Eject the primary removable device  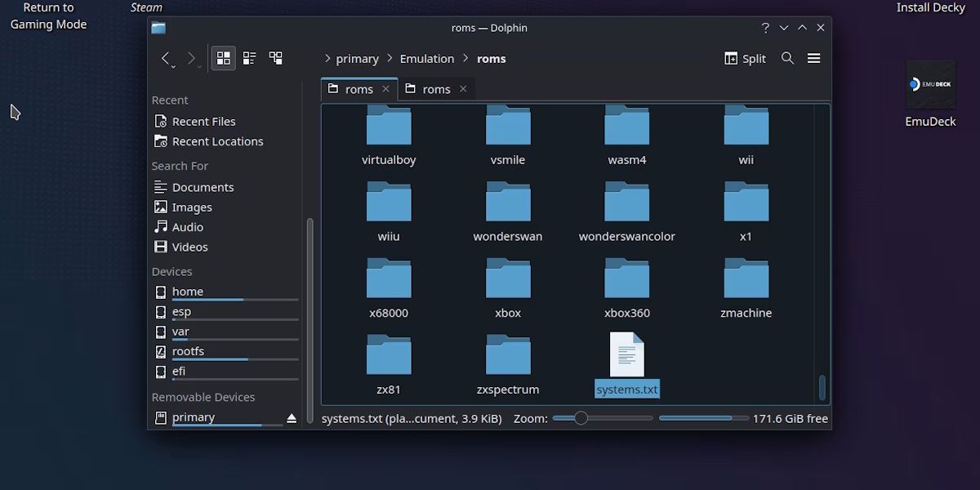click(290, 416)
